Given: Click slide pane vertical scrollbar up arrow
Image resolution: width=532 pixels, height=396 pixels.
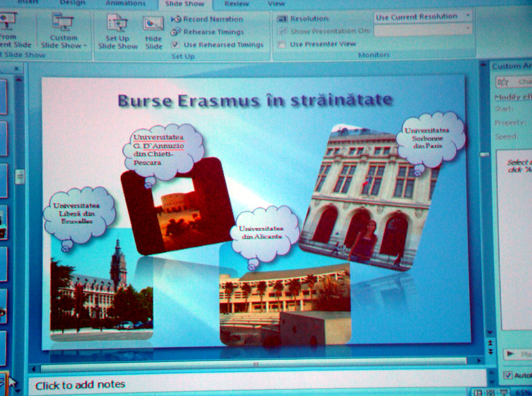Looking at the screenshot, I should click(x=484, y=66).
